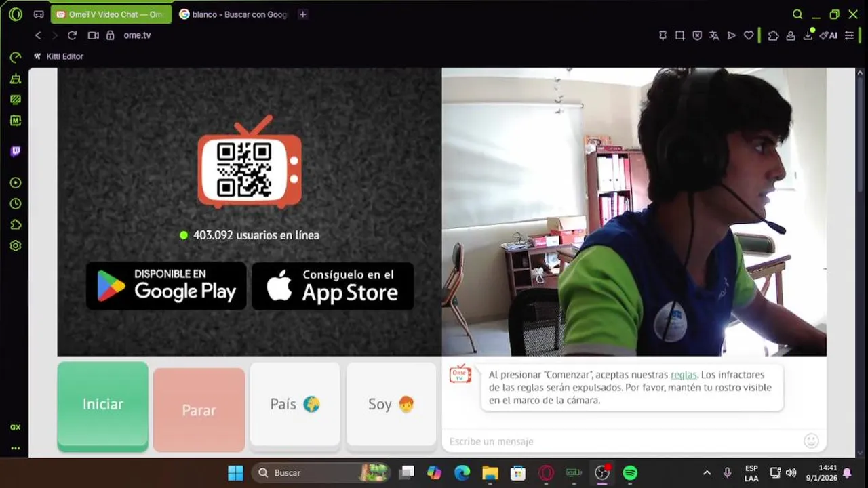Reload the ome.tv page
The image size is (868, 488).
click(x=72, y=35)
